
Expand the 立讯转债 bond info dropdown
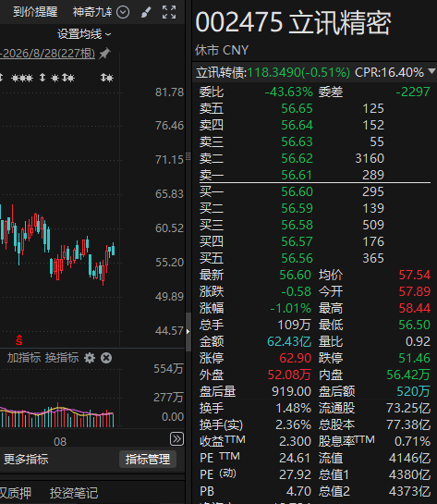(431, 71)
